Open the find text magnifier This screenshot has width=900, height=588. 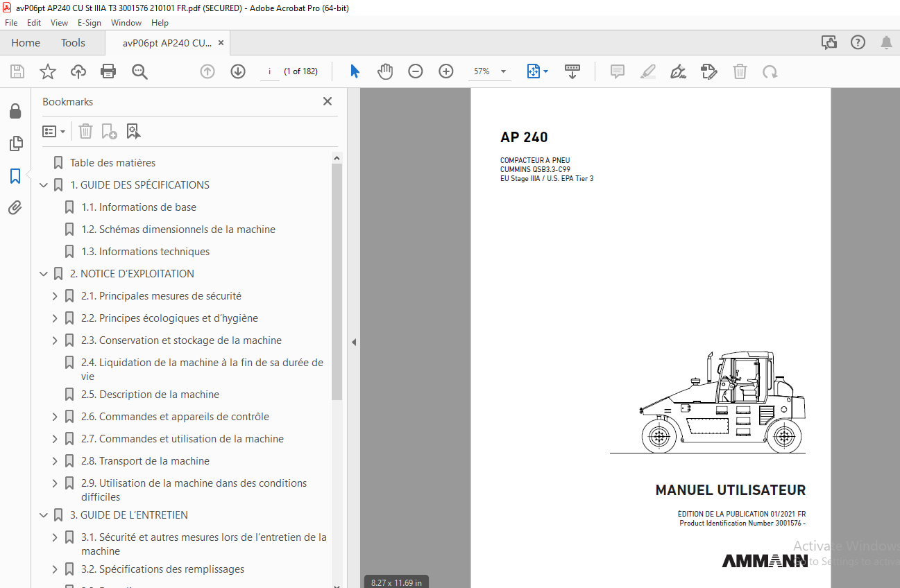pos(139,71)
